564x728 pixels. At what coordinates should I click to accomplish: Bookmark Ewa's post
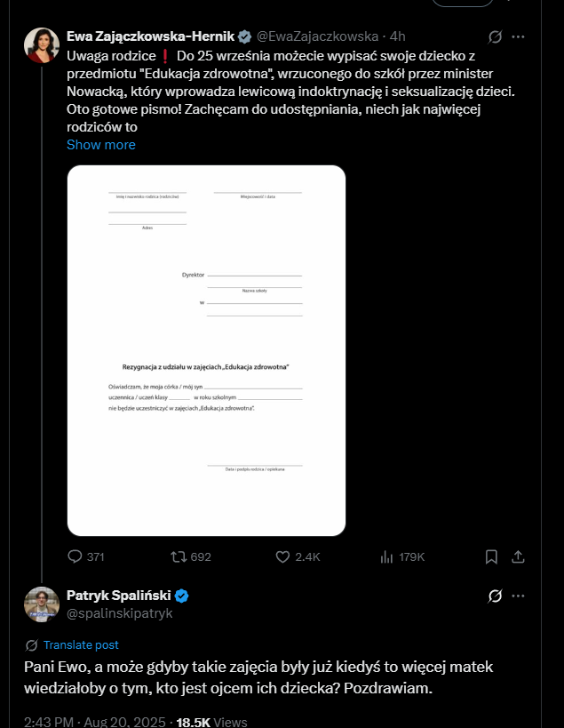click(491, 556)
